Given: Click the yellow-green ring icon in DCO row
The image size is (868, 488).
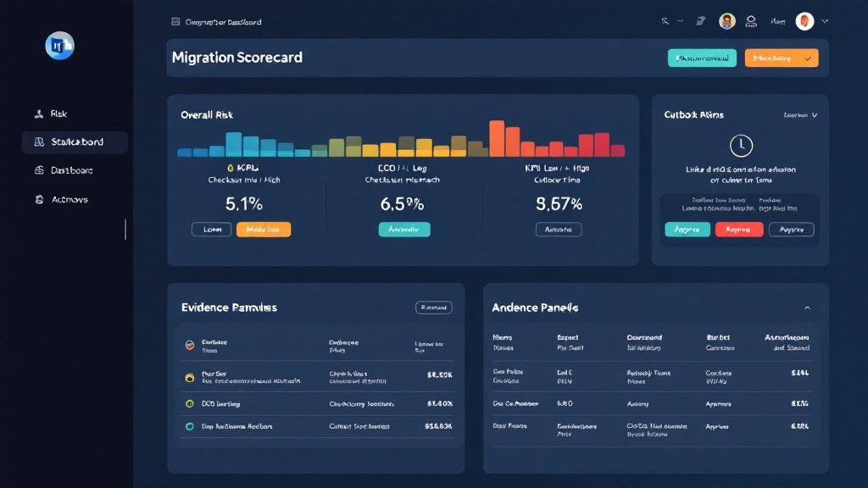Looking at the screenshot, I should coord(190,404).
